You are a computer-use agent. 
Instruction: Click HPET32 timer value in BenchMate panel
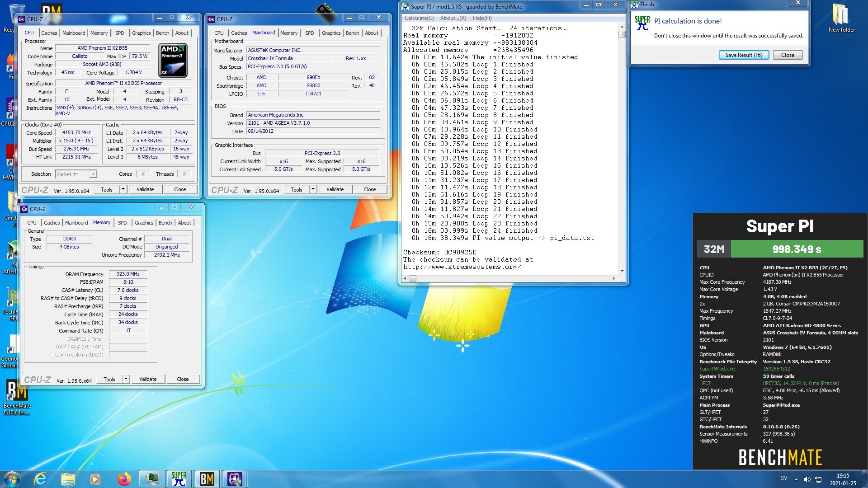pyautogui.click(x=801, y=383)
